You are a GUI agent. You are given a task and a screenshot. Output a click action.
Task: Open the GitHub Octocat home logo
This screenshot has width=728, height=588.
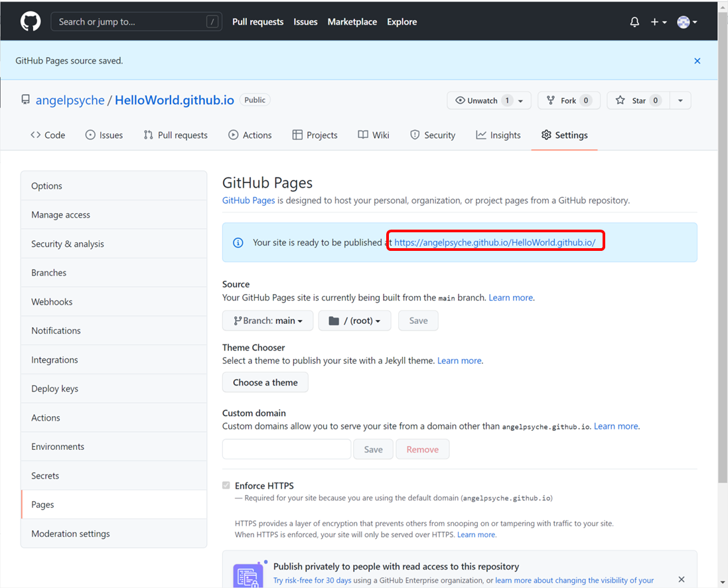pyautogui.click(x=31, y=22)
